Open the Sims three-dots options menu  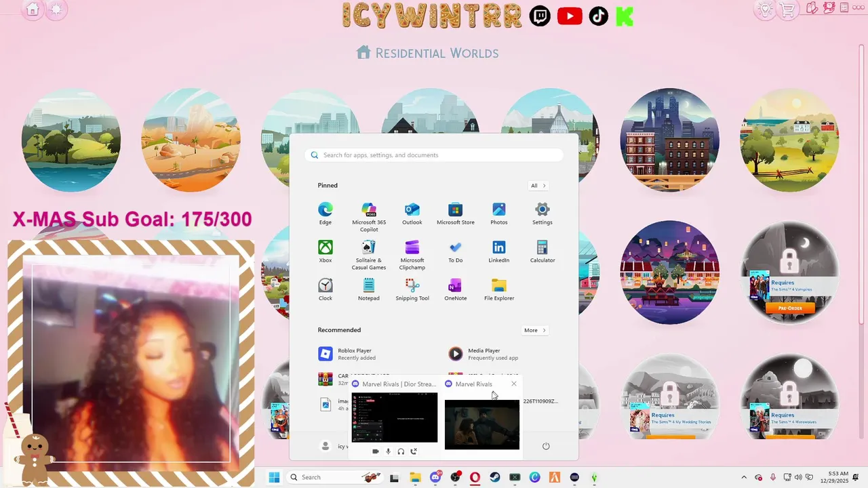(x=859, y=8)
